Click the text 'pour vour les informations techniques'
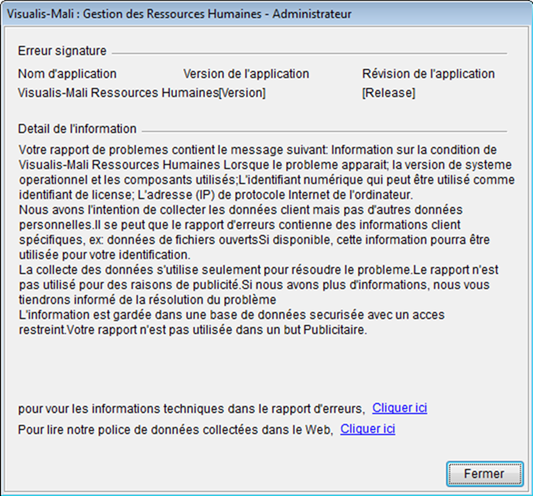Screen dimensions: 533x496 coord(191,409)
